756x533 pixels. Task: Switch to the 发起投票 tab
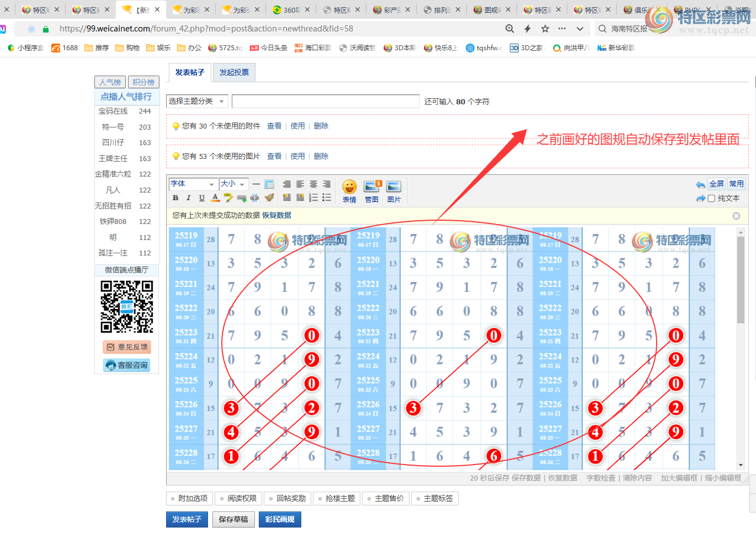tap(234, 72)
